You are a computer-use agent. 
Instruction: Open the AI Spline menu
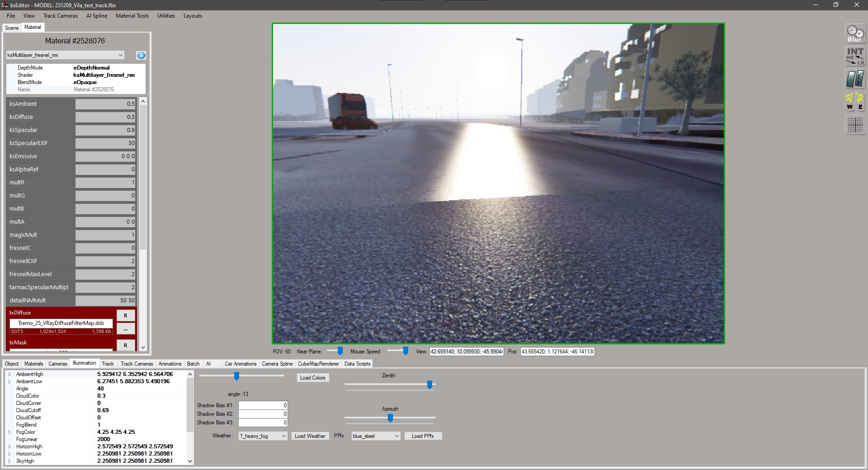pos(97,16)
